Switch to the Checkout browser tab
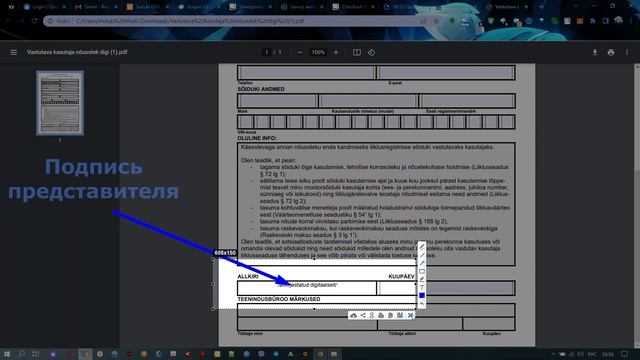The width and height of the screenshot is (640, 360). 353,7
